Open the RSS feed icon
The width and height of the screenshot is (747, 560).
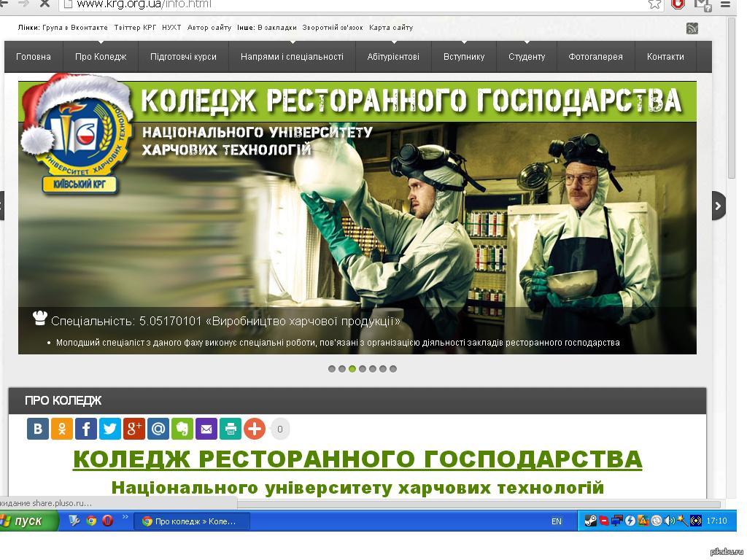pos(692,28)
